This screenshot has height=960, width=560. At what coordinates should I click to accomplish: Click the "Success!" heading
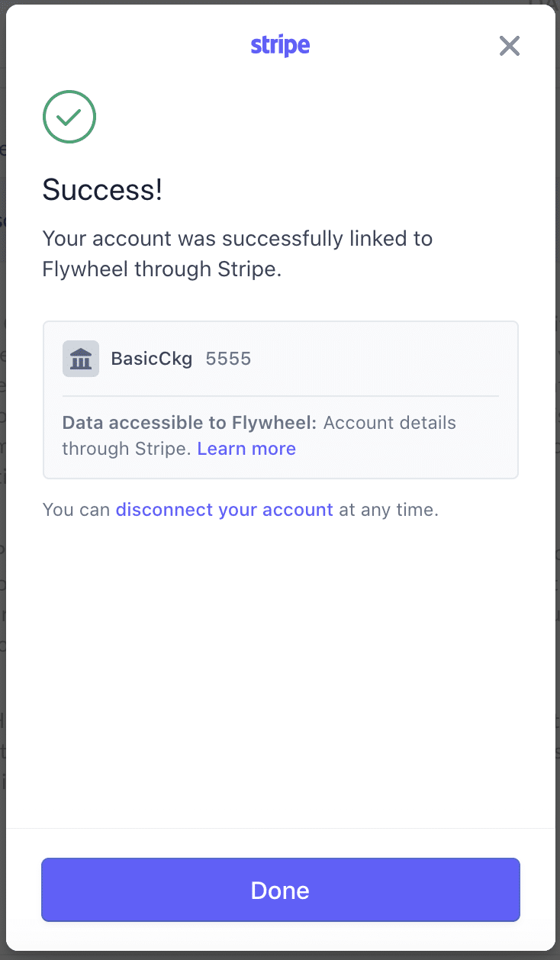102,190
